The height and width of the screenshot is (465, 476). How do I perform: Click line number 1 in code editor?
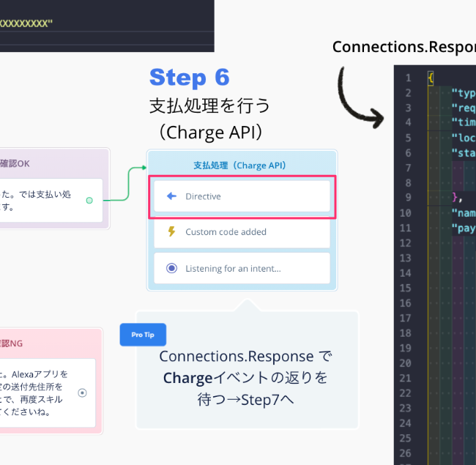coord(409,78)
